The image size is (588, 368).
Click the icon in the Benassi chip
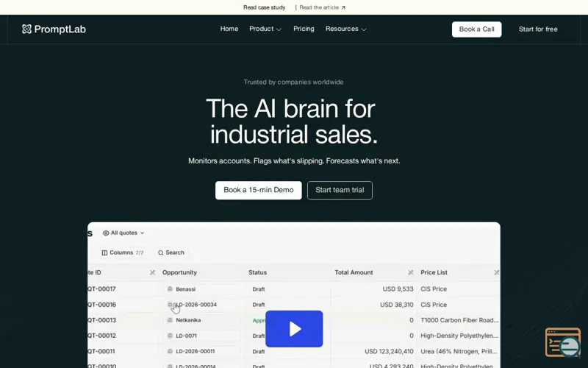pos(170,289)
